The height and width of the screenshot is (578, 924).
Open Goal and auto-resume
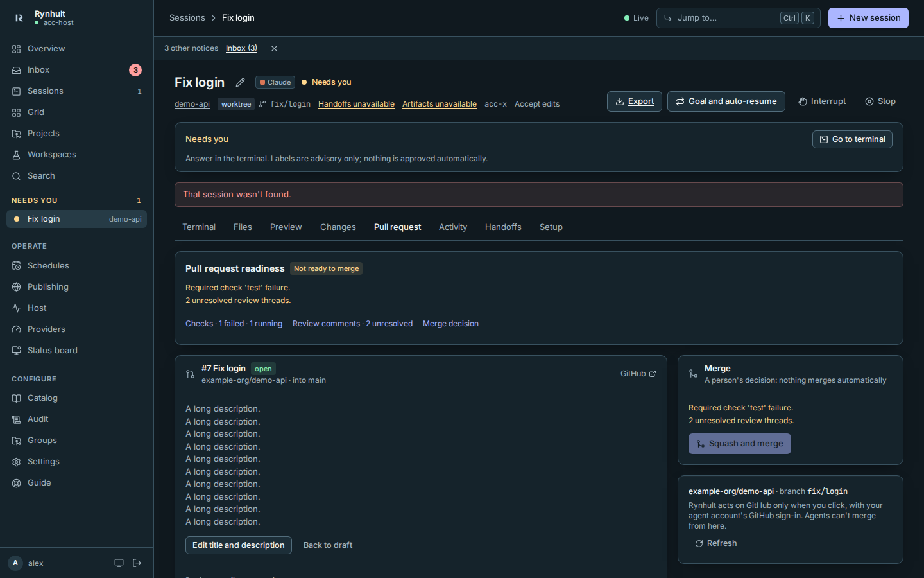click(x=726, y=101)
